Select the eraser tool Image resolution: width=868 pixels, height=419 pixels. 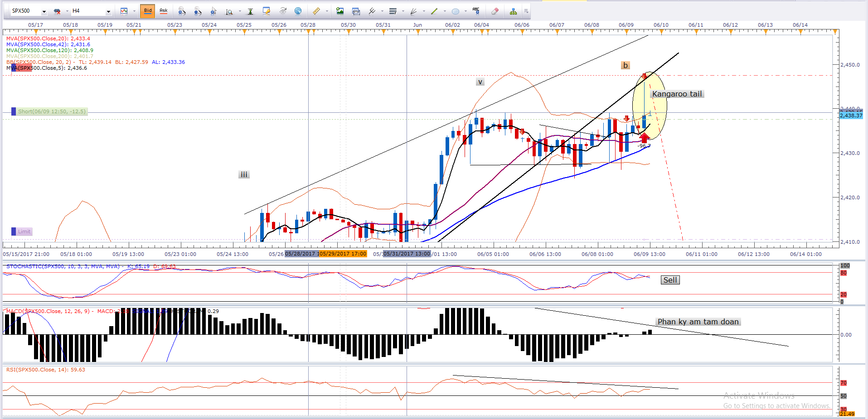(495, 11)
